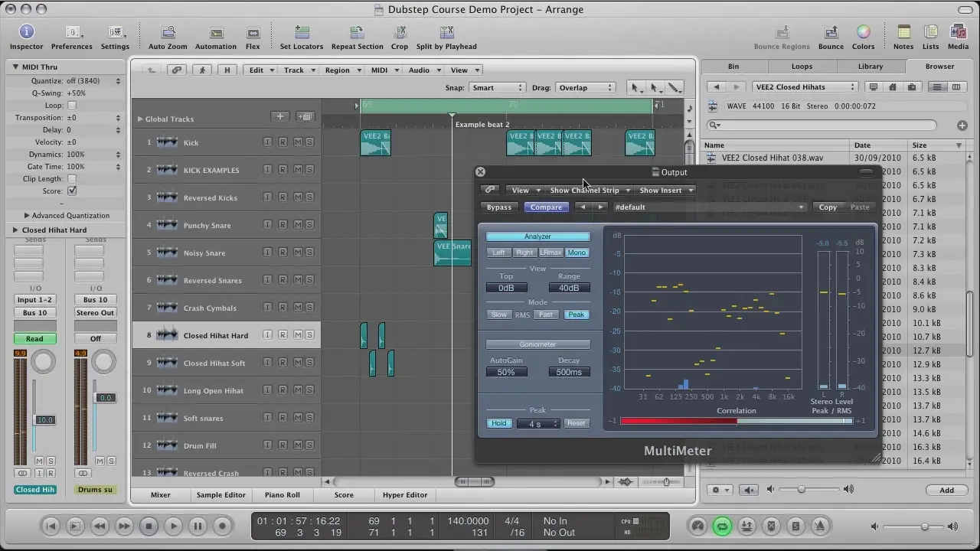Image resolution: width=980 pixels, height=551 pixels.
Task: Open the Inspector panel icon
Action: (27, 32)
